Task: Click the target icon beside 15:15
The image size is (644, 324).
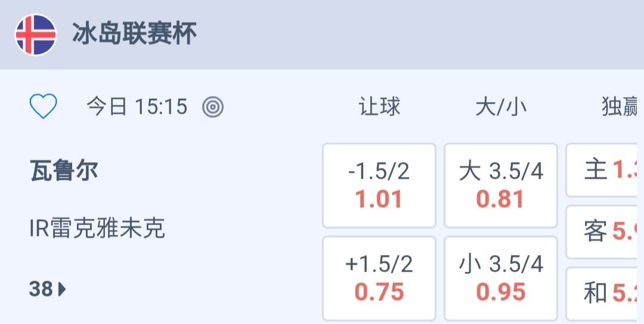Action: click(213, 107)
